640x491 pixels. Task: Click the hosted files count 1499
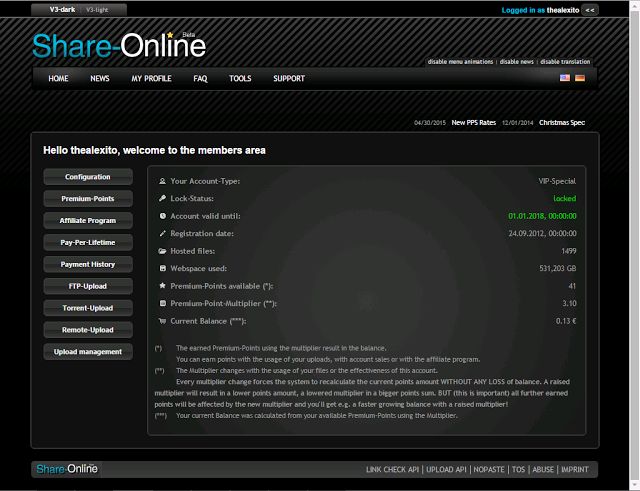pyautogui.click(x=569, y=251)
